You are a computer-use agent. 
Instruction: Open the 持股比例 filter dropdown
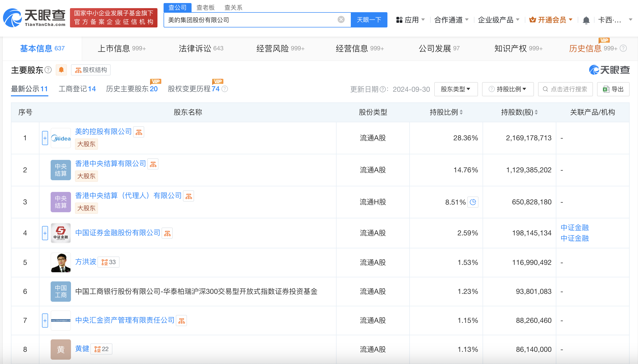coord(508,89)
